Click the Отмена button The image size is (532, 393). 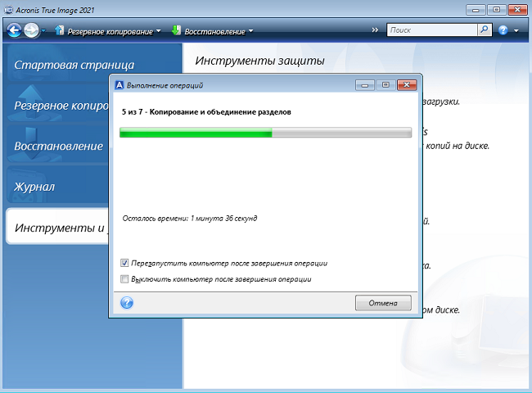[383, 303]
